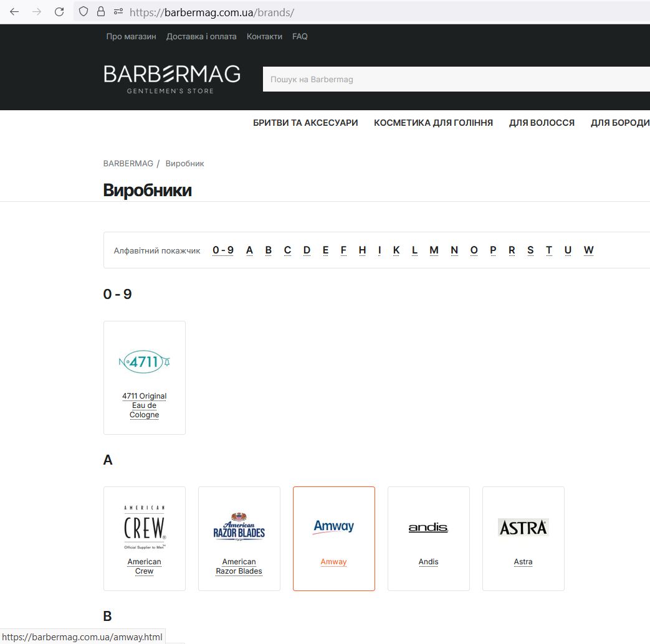
Task: Click Виробник breadcrumb item
Action: click(x=184, y=163)
